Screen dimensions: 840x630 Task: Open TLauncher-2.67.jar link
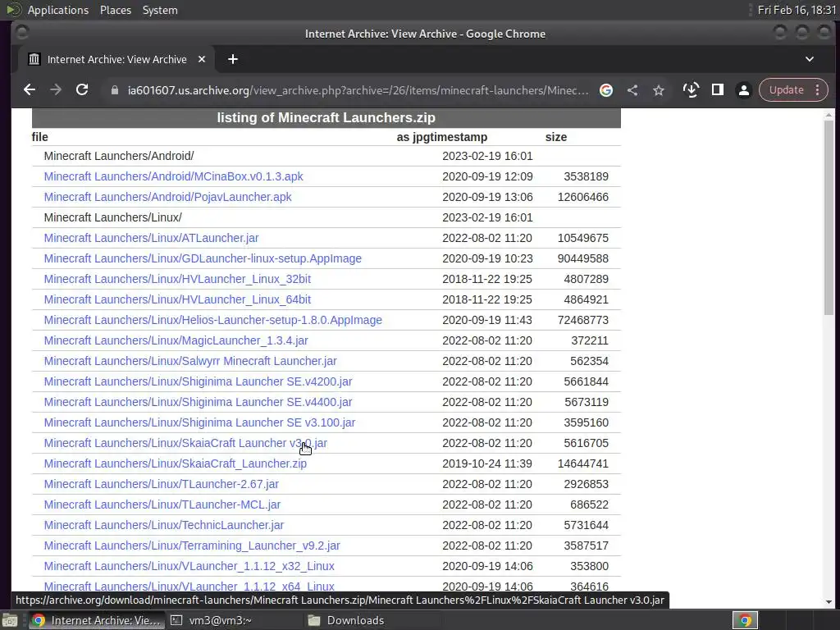point(162,484)
